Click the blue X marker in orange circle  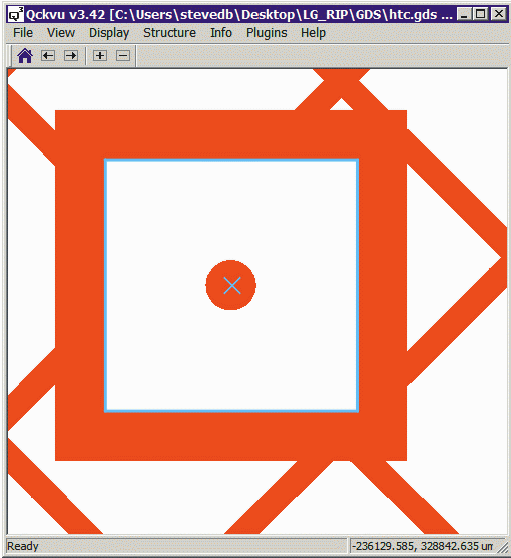(232, 285)
